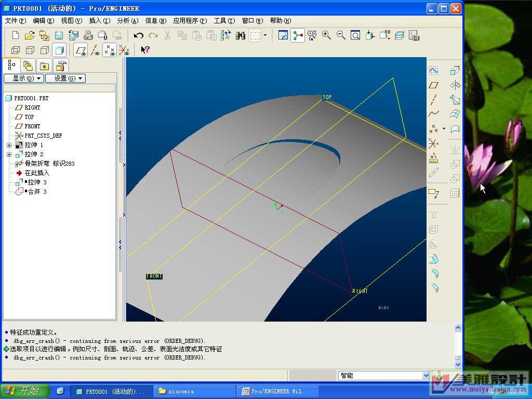
Task: Click the Zoom In magnifier icon
Action: [x=326, y=35]
